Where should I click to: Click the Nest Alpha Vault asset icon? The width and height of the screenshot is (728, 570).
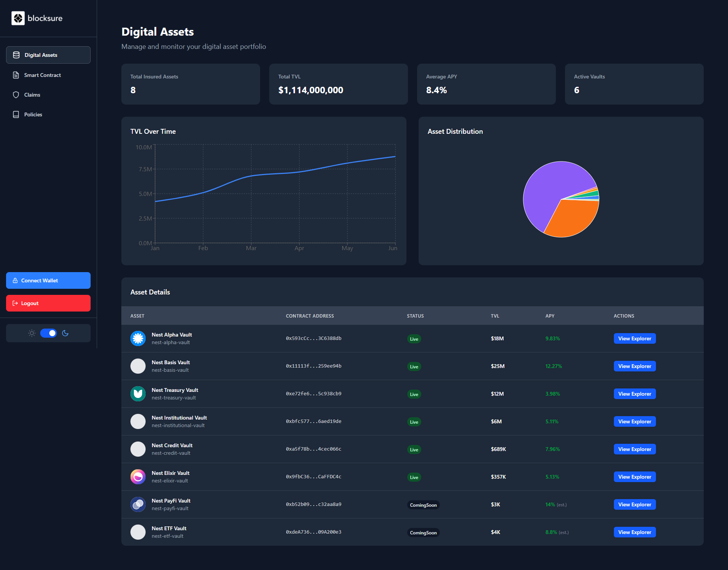coord(138,338)
